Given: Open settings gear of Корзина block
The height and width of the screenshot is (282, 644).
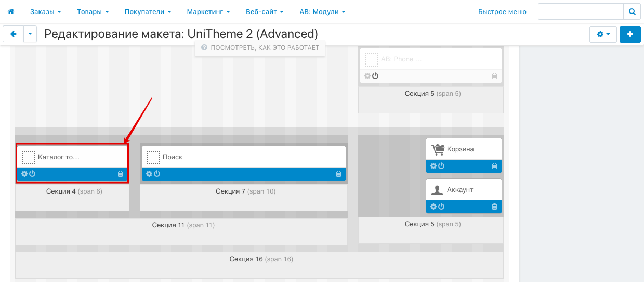Looking at the screenshot, I should tap(433, 166).
